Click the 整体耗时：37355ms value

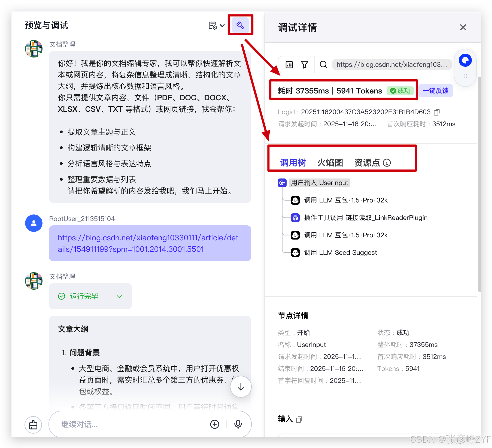click(407, 345)
